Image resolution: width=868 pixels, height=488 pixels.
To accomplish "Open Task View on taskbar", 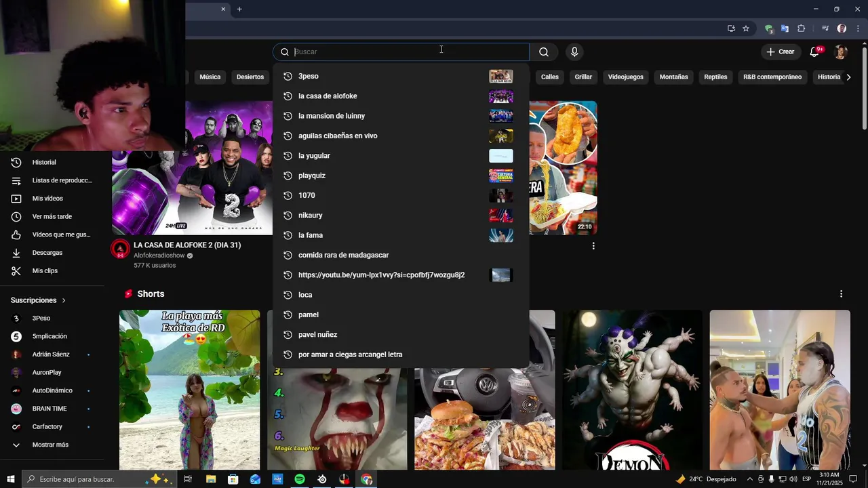I will [x=188, y=479].
